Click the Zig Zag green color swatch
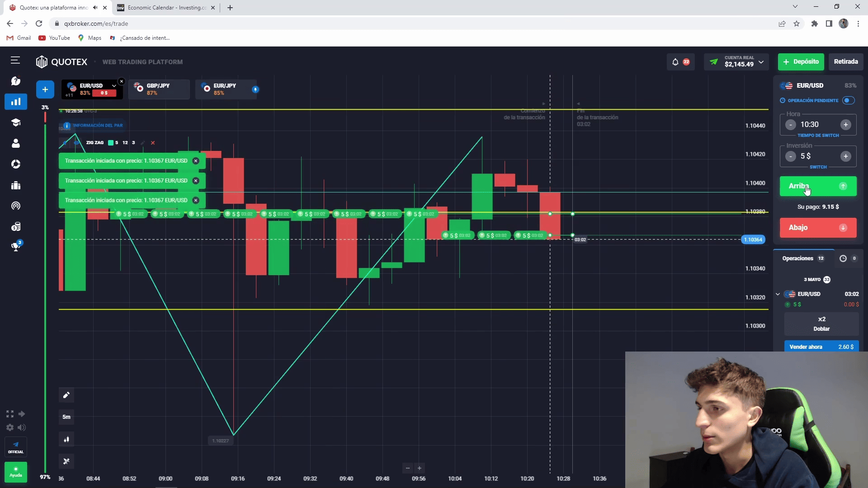This screenshot has height=488, width=868. click(111, 143)
